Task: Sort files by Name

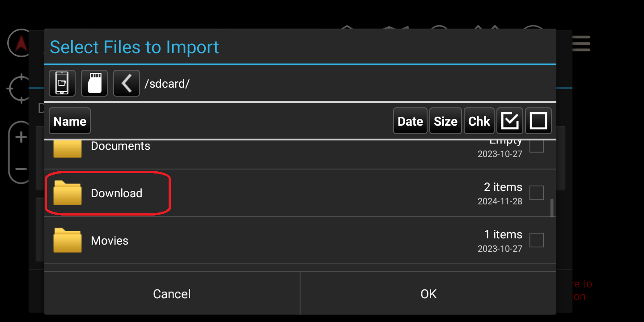Action: tap(70, 121)
